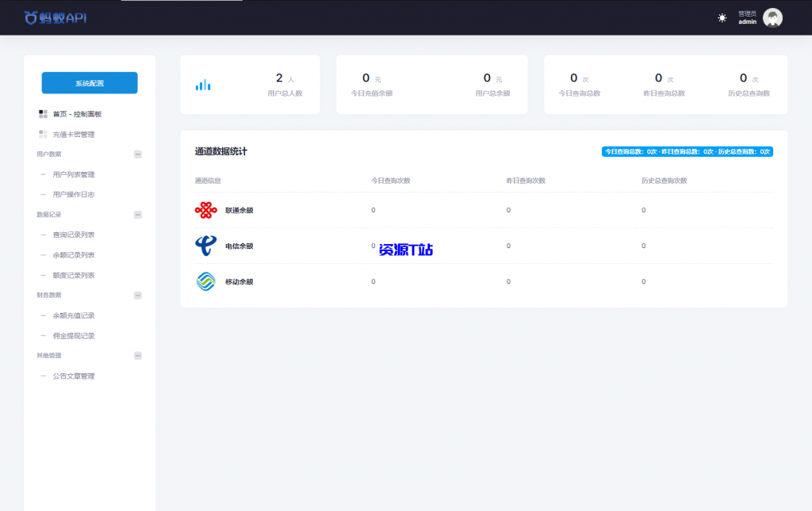选择查询记录列表
Image resolution: width=812 pixels, height=511 pixels.
pos(72,235)
